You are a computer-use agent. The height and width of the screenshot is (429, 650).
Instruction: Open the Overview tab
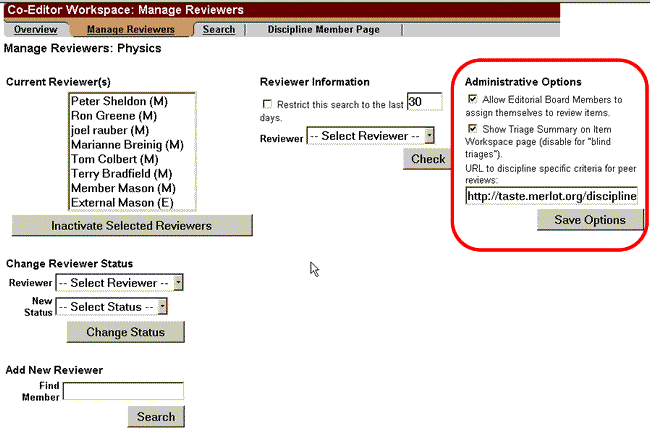[x=36, y=30]
